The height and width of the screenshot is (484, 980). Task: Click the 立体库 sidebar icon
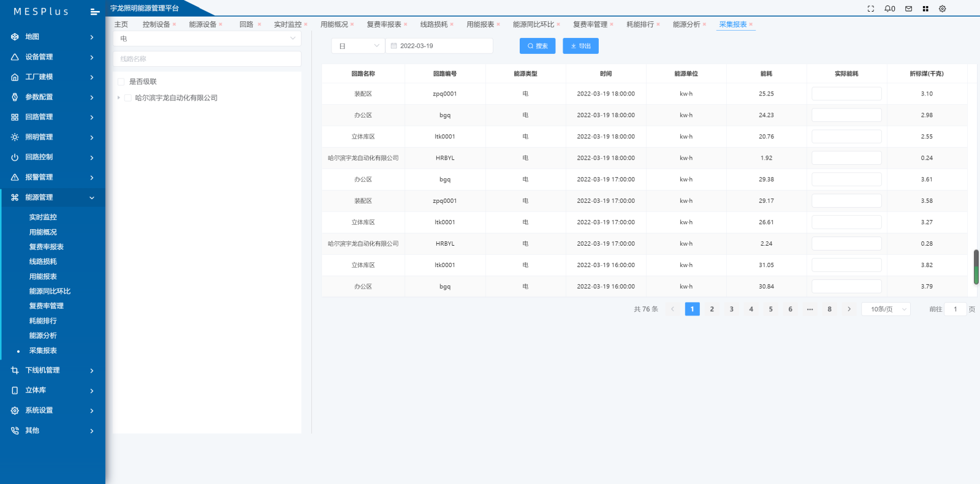coord(15,390)
